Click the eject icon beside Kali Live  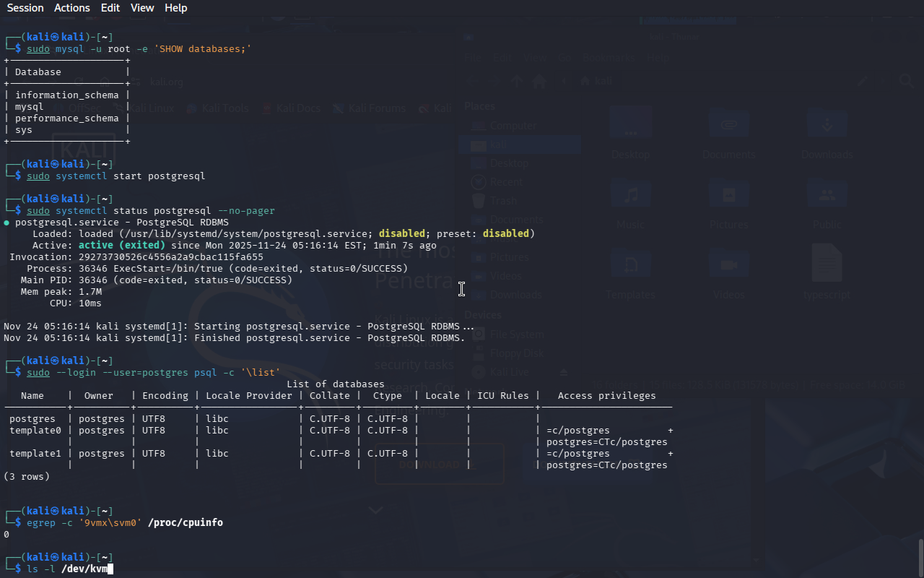point(564,372)
